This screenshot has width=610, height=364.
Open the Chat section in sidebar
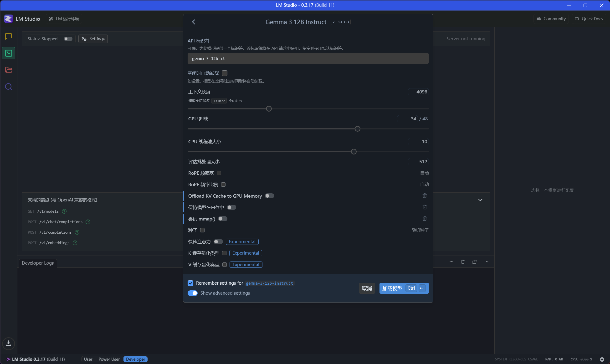pos(9,36)
